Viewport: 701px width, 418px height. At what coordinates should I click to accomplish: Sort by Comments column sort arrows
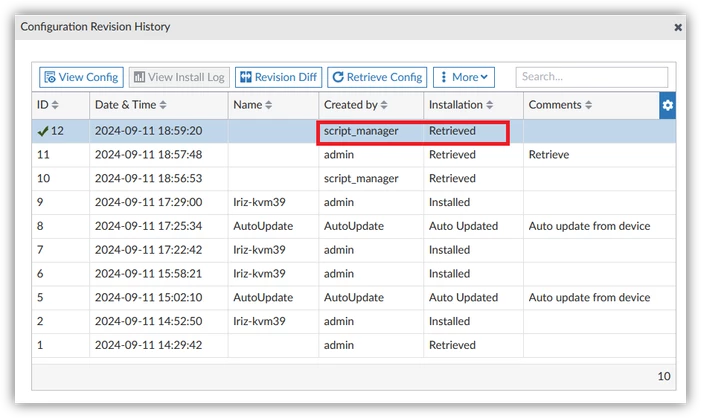(588, 105)
